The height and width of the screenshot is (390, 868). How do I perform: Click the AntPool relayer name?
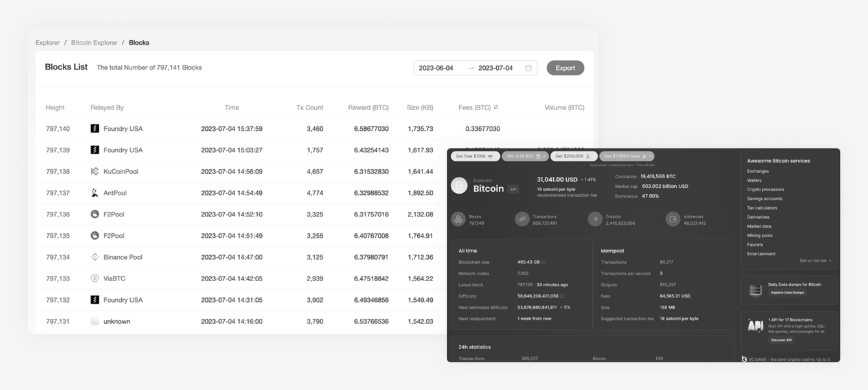[115, 193]
